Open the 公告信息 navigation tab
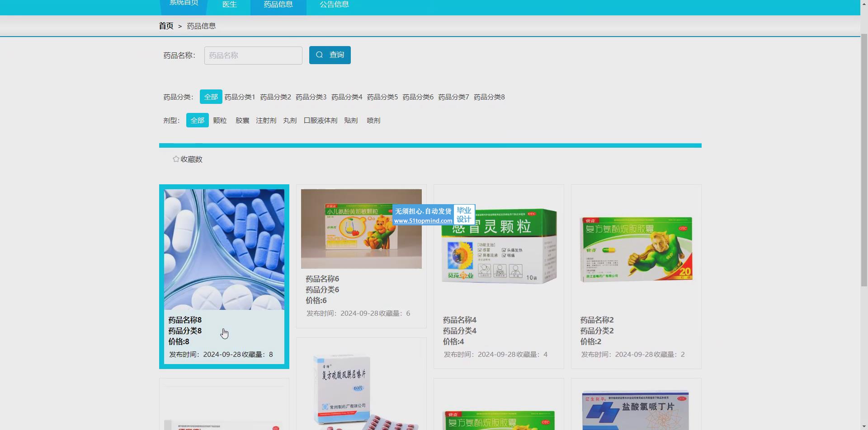 coord(334,5)
